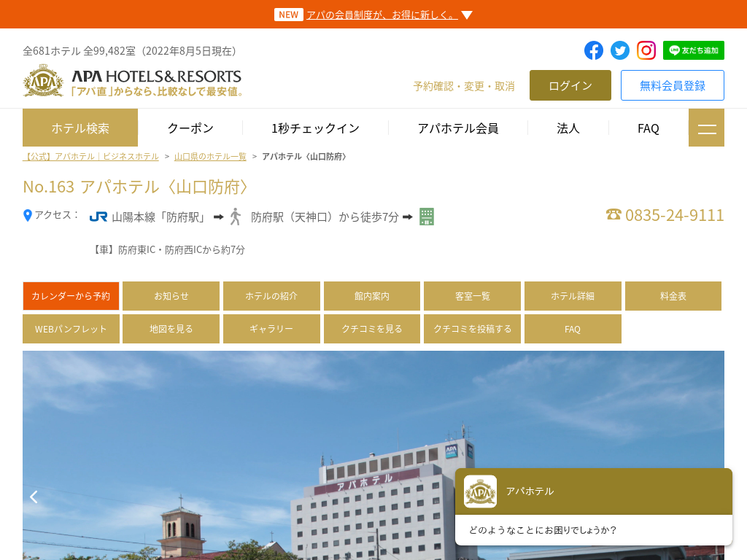The height and width of the screenshot is (560, 747).
Task: Click the 地図を見る button
Action: coord(171,329)
